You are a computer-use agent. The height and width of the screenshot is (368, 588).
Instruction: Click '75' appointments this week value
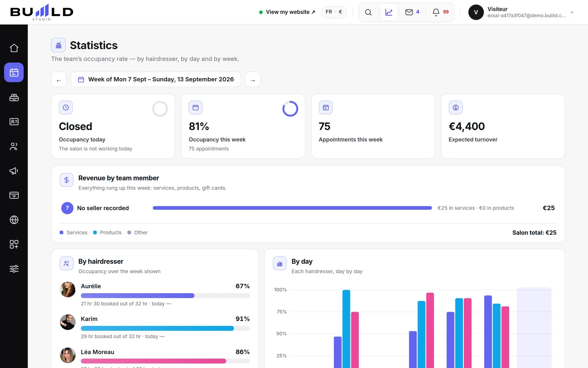pos(325,126)
